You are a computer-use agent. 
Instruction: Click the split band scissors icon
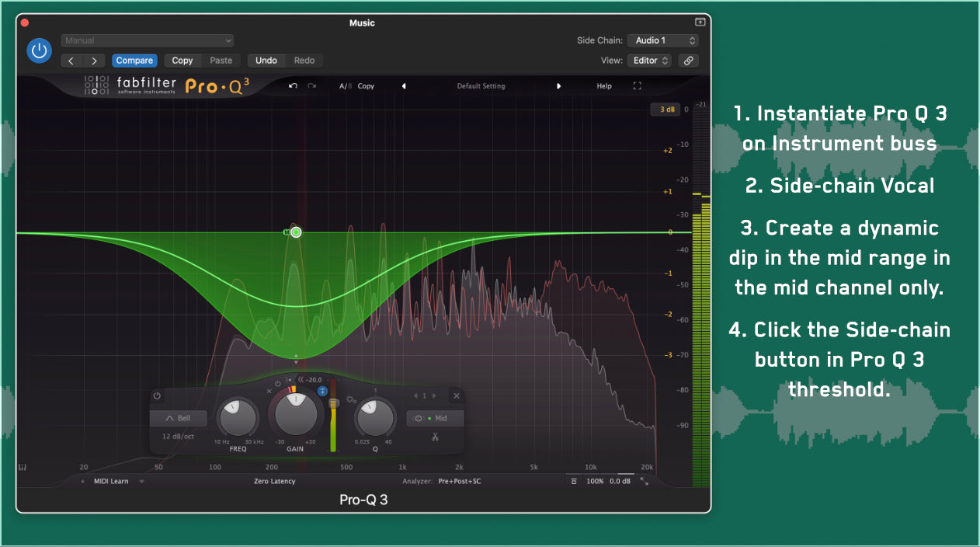coord(435,437)
